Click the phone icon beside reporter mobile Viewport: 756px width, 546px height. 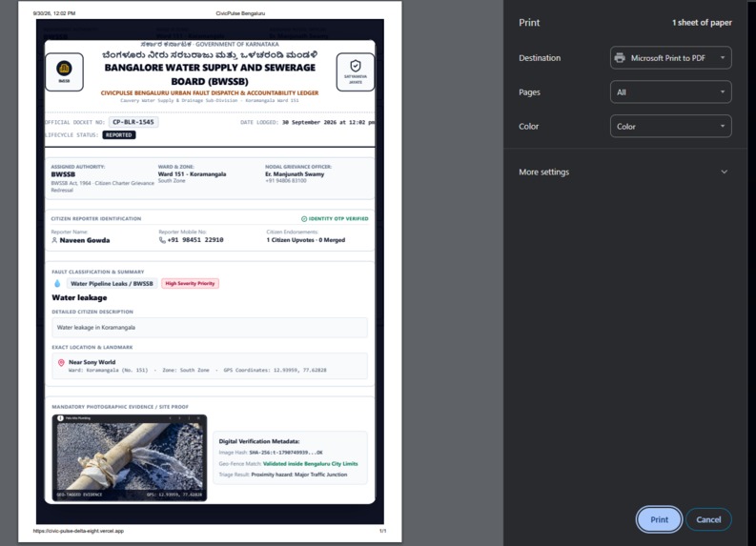point(162,240)
